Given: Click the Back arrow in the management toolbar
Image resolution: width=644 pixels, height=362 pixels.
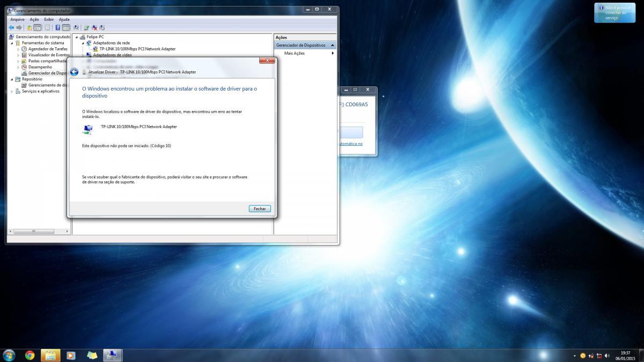Looking at the screenshot, I should 11,27.
